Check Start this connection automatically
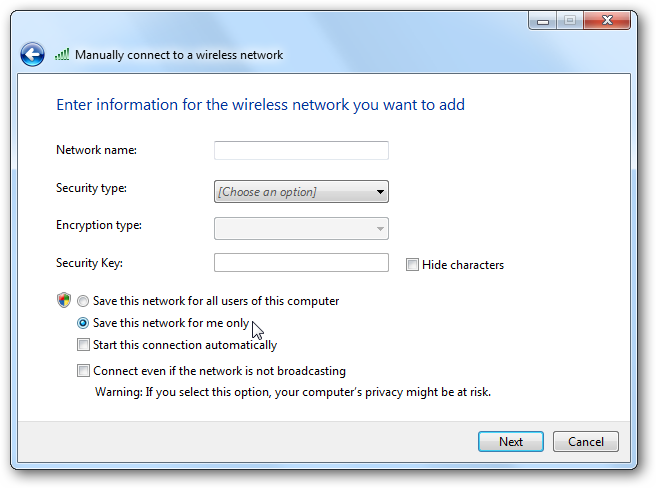The width and height of the screenshot is (656, 488). point(83,346)
